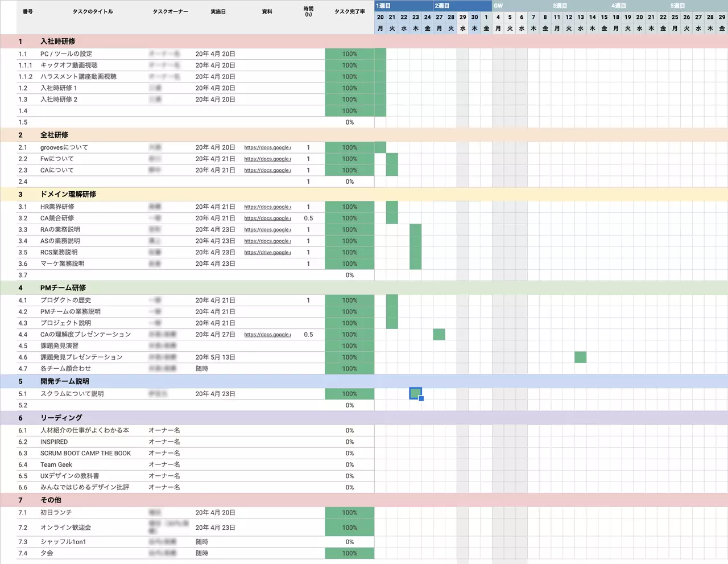Open the docs link for CAの理解度プレゼンテーション
The width and height of the screenshot is (728, 564).
click(x=268, y=335)
